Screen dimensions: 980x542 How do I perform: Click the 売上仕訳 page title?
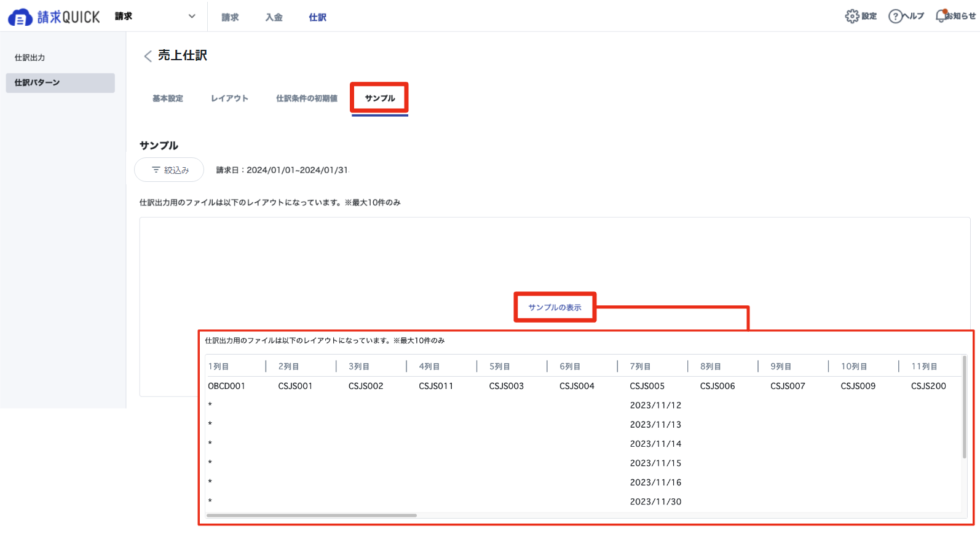pyautogui.click(x=183, y=55)
